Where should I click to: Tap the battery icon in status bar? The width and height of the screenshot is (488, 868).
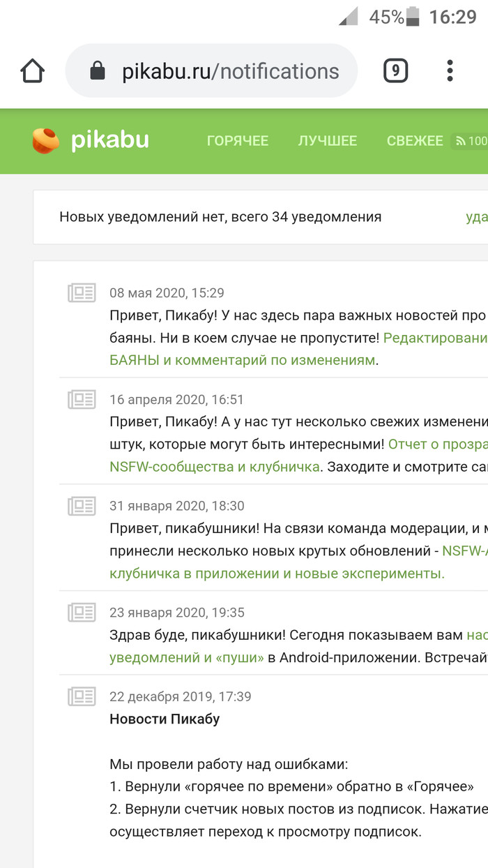[x=413, y=17]
